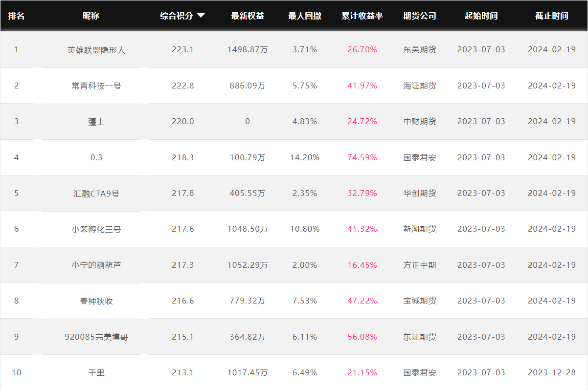Open nickname 春种秋收
Image resolution: width=588 pixels, height=390 pixels.
96,301
